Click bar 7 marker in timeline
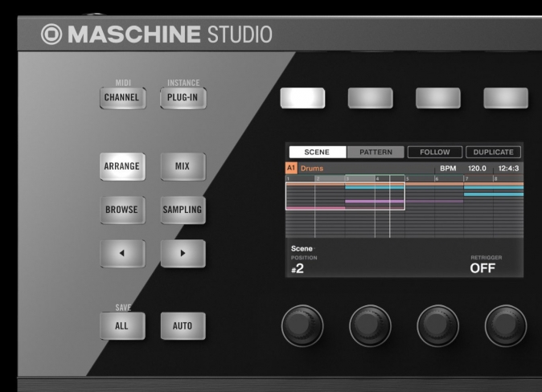 tap(466, 178)
